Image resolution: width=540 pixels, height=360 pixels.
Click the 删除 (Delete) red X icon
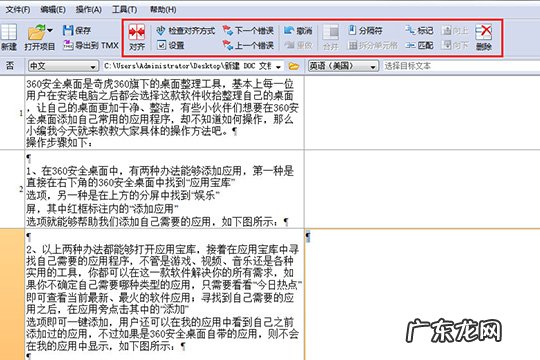(484, 32)
